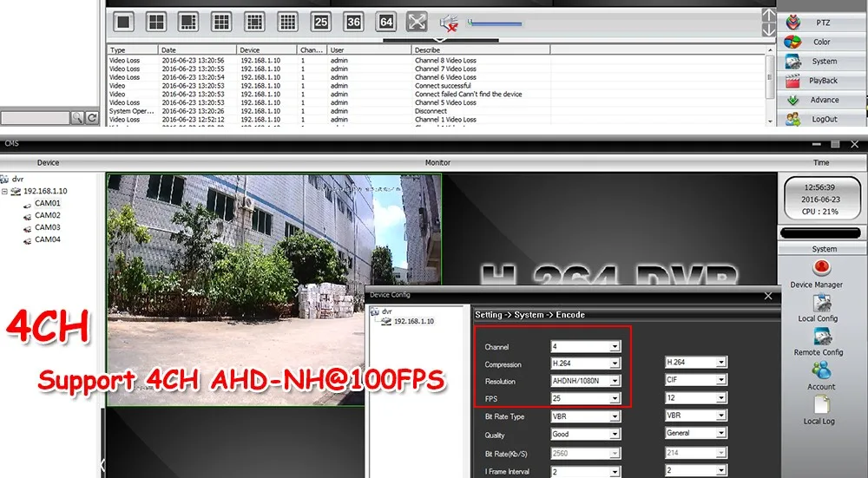Image resolution: width=868 pixels, height=478 pixels.
Task: Click the refresh icon beside search
Action: coord(92,117)
